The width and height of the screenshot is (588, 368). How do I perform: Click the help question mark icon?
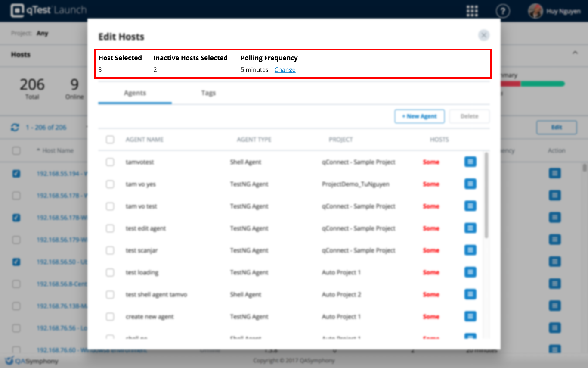click(x=502, y=11)
